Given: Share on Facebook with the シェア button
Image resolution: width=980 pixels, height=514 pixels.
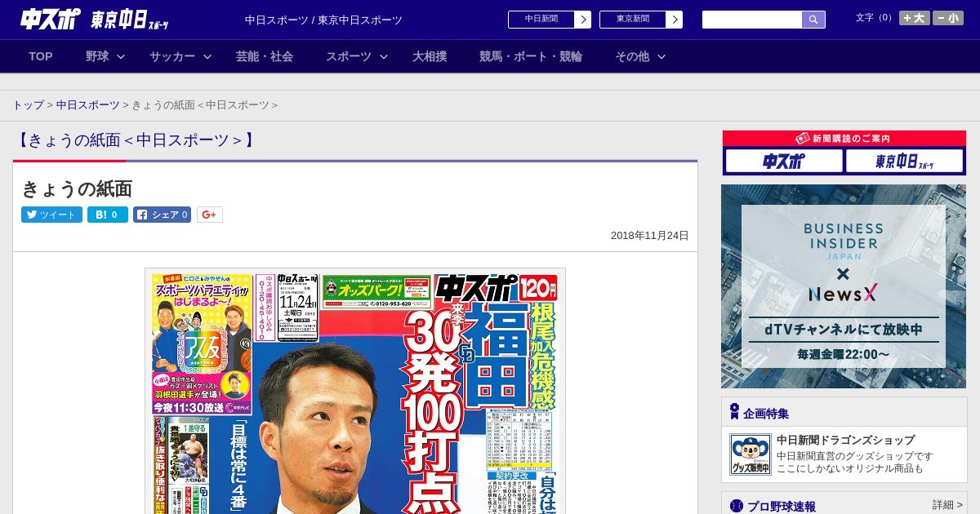Looking at the screenshot, I should (x=162, y=215).
